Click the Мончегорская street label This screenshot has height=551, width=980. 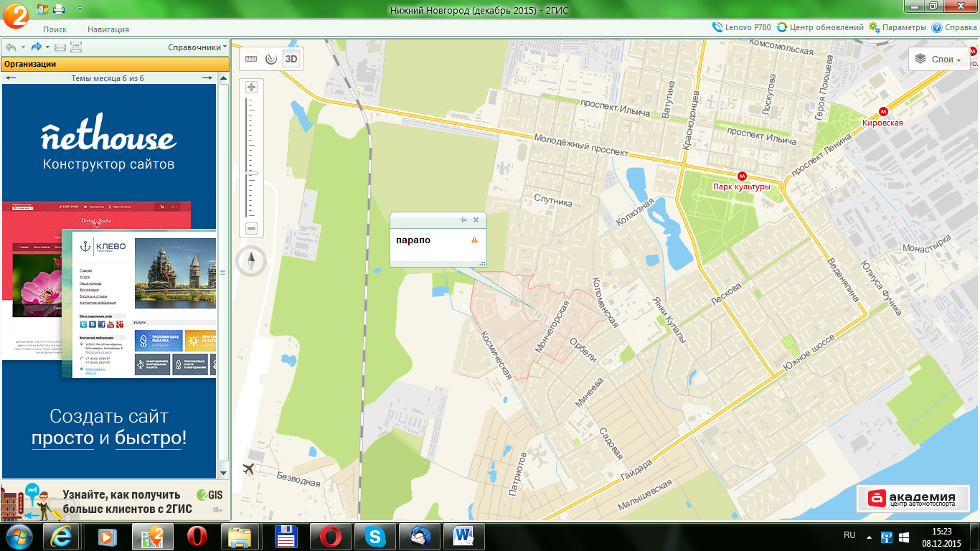[552, 327]
